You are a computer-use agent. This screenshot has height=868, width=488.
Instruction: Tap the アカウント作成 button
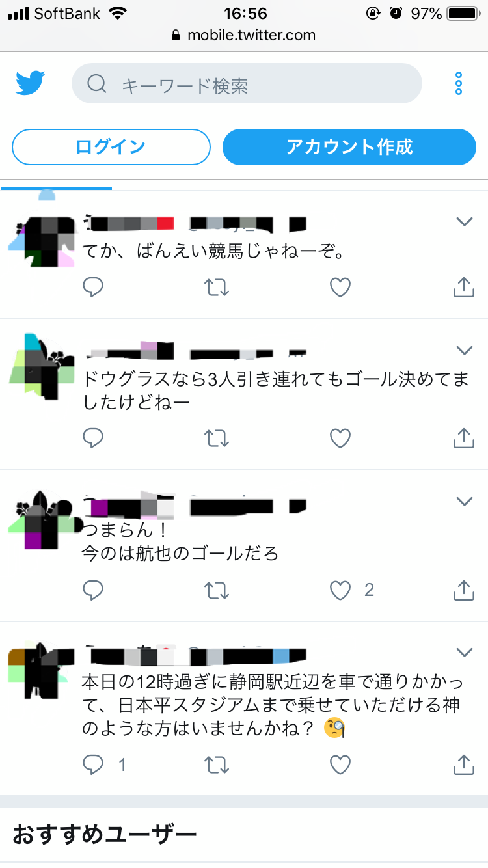pyautogui.click(x=349, y=147)
